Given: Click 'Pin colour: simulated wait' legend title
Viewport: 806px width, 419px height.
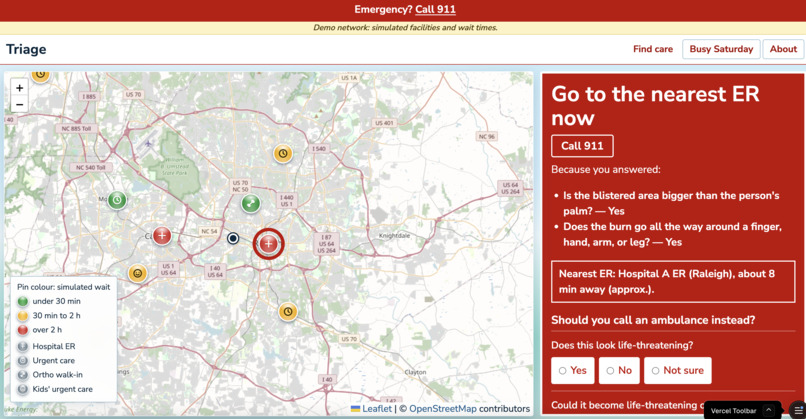Looking at the screenshot, I should [64, 287].
